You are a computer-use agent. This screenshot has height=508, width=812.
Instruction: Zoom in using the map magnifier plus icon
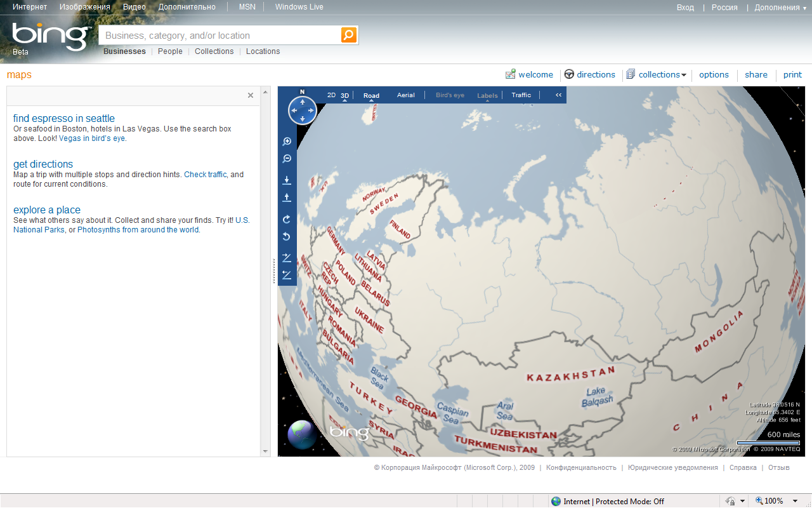pyautogui.click(x=287, y=142)
